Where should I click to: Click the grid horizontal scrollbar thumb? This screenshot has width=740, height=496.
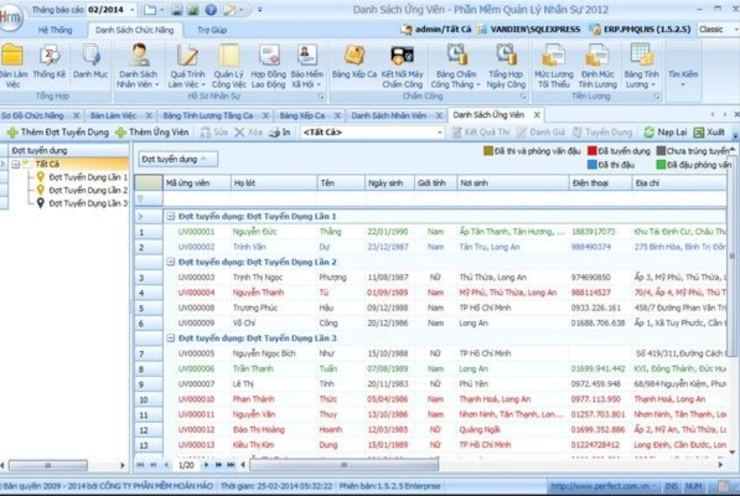[x=344, y=465]
